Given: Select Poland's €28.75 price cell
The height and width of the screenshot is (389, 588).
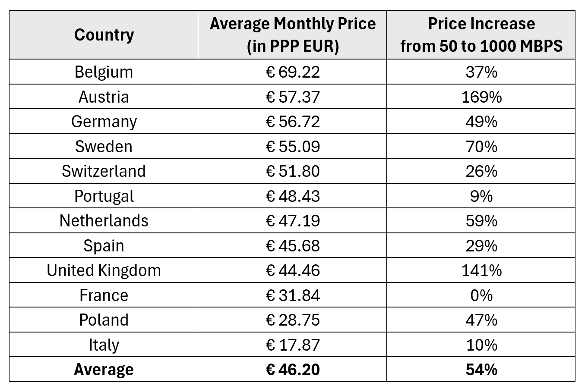Looking at the screenshot, I should click(x=293, y=320).
